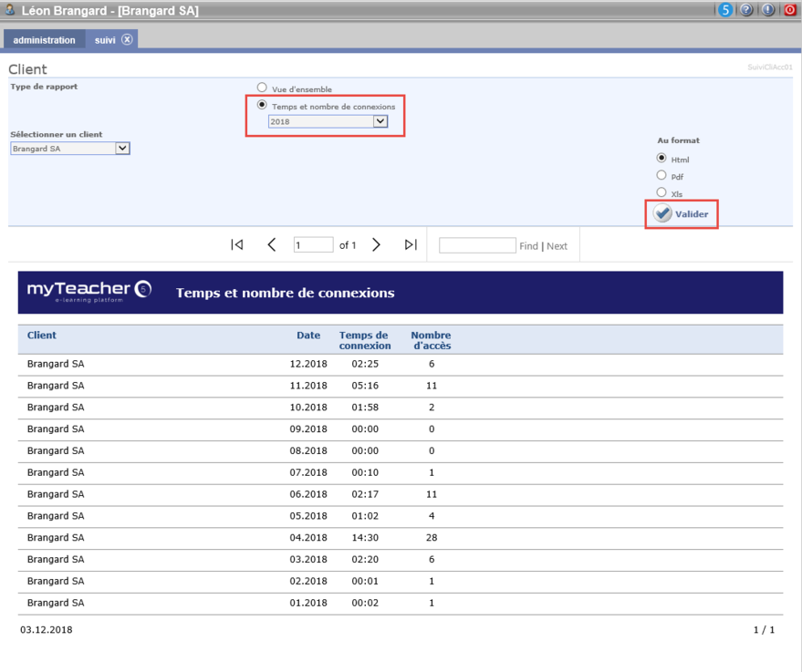This screenshot has width=802, height=672.
Task: Click the exclamation mark info icon
Action: pos(768,10)
